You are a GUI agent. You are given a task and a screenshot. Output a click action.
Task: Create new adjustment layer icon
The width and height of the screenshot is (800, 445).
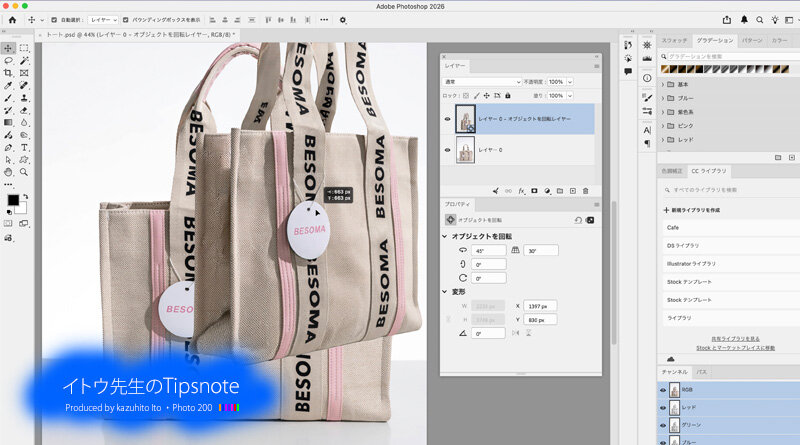[547, 191]
